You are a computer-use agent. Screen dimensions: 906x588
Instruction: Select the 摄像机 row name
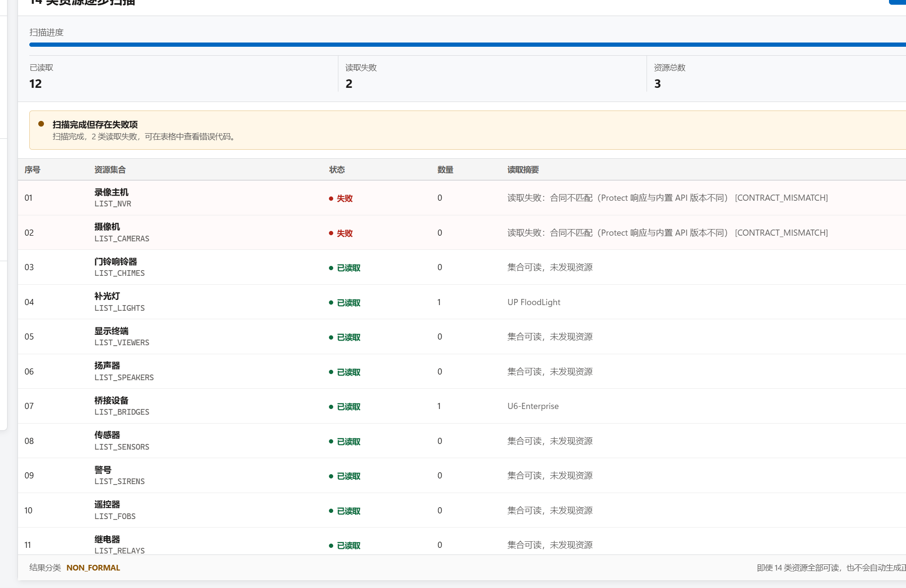point(107,227)
